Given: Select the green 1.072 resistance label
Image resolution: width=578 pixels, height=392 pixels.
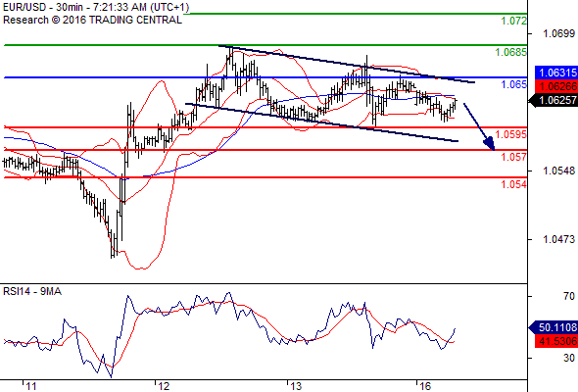Looking at the screenshot, I should 514,21.
